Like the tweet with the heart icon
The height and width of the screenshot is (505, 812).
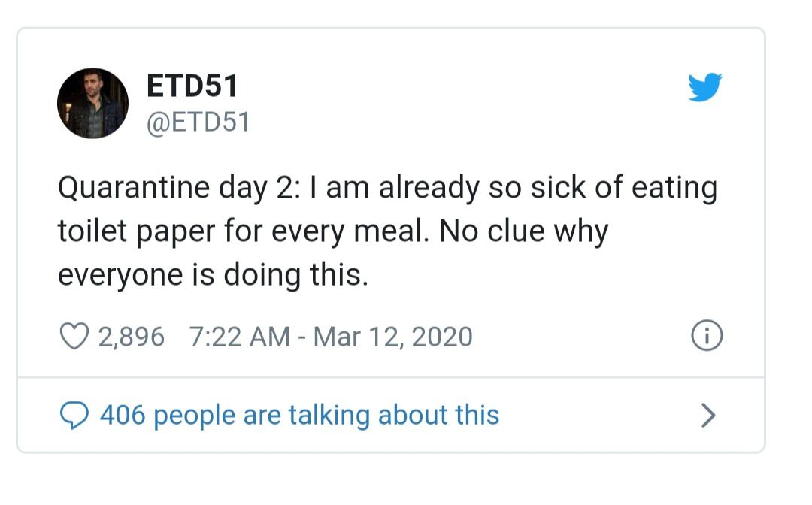[74, 336]
